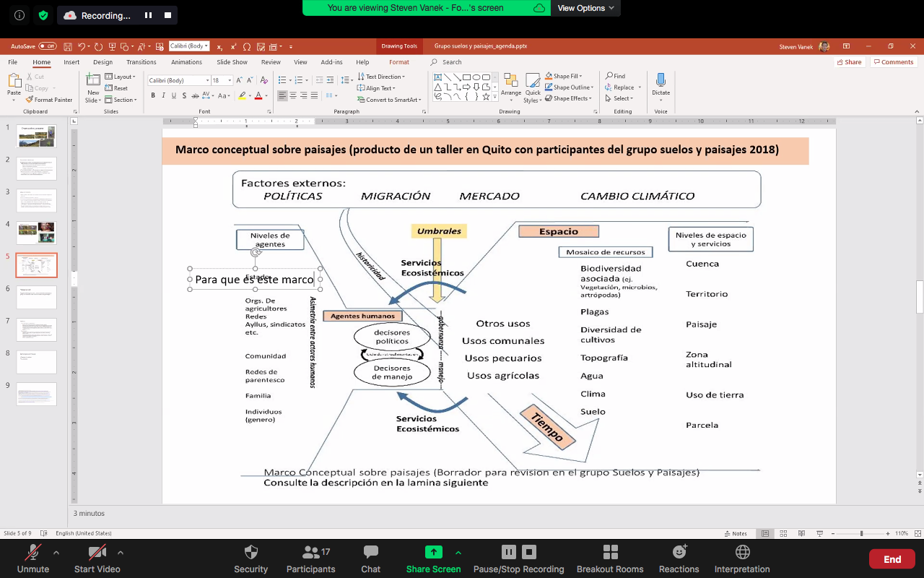Toggle the AutoSave switch
Image resolution: width=924 pixels, height=578 pixels.
point(47,46)
